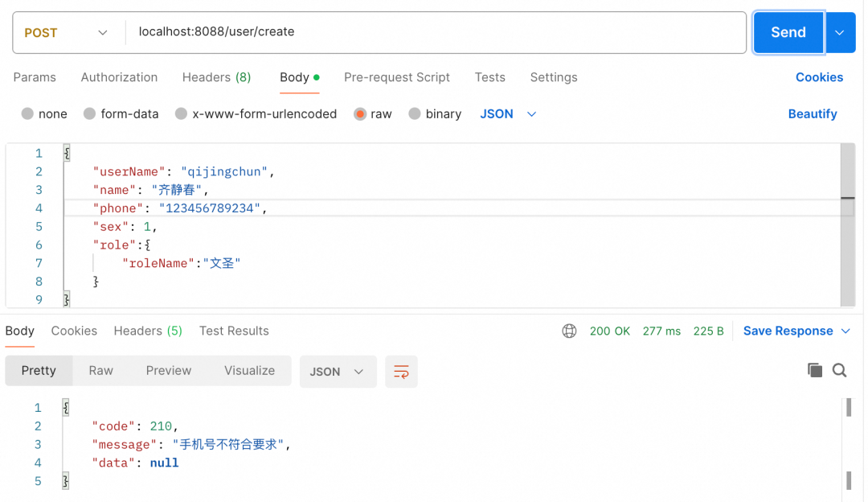Pick the binary body option

(415, 113)
